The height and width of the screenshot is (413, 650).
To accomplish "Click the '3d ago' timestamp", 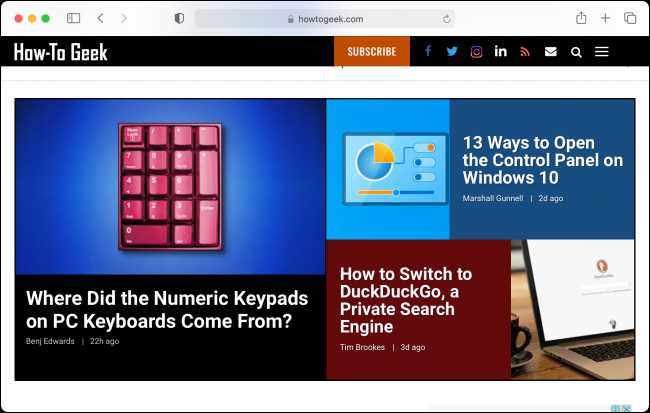I will [412, 347].
